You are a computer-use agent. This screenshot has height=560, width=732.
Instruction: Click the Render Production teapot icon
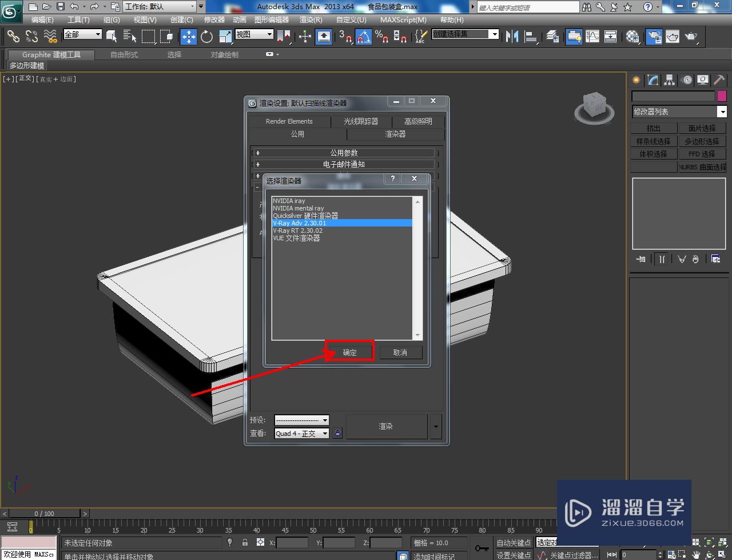click(691, 37)
